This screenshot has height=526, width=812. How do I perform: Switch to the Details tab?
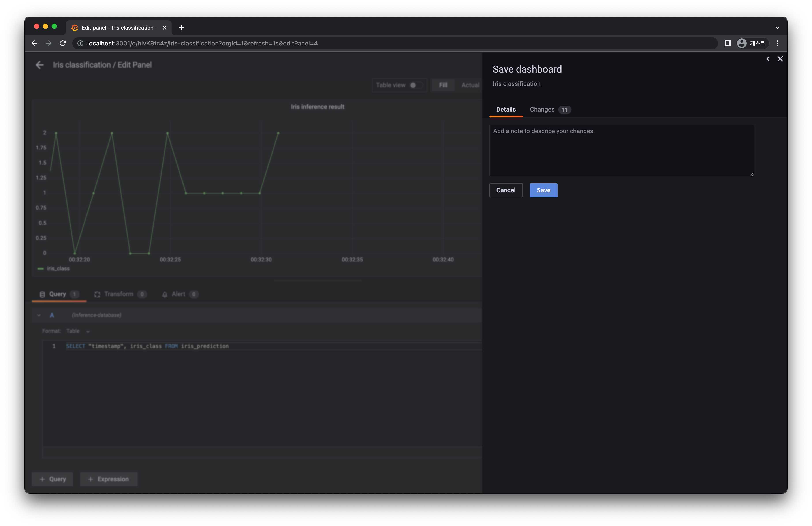[506, 110]
